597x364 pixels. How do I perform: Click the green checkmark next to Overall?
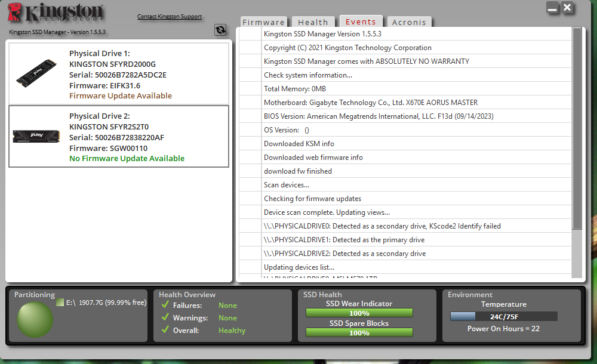coord(165,330)
